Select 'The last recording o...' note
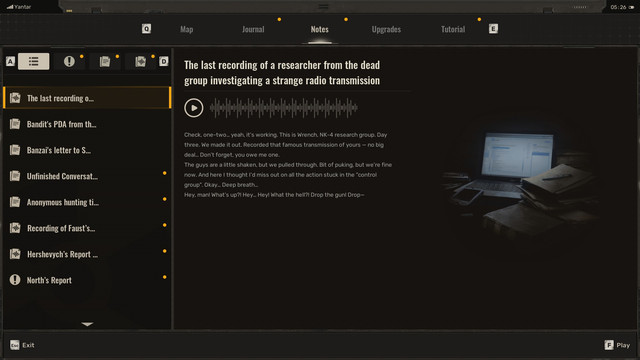This screenshot has height=360, width=640. pos(87,98)
